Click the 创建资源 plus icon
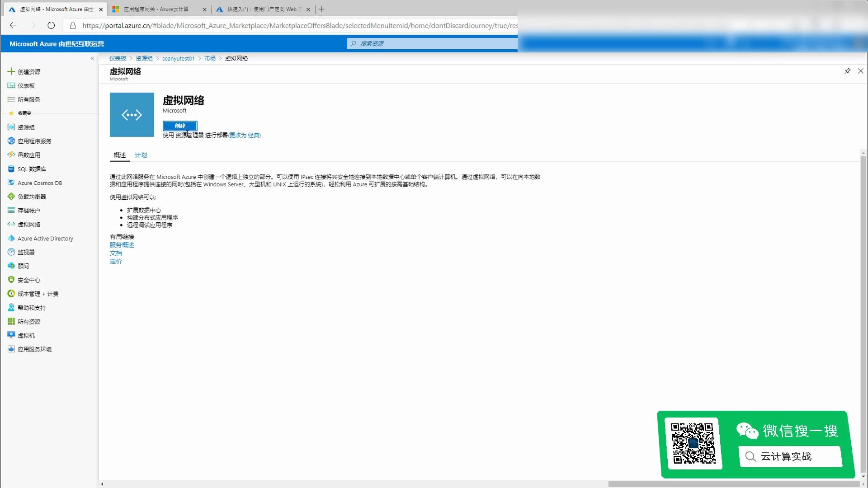This screenshot has height=488, width=868. point(11,71)
